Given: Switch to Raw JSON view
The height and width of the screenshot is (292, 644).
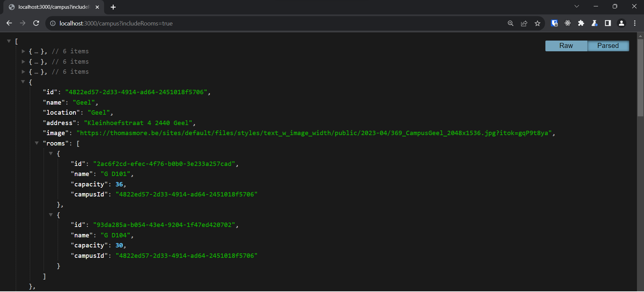Looking at the screenshot, I should (x=566, y=46).
